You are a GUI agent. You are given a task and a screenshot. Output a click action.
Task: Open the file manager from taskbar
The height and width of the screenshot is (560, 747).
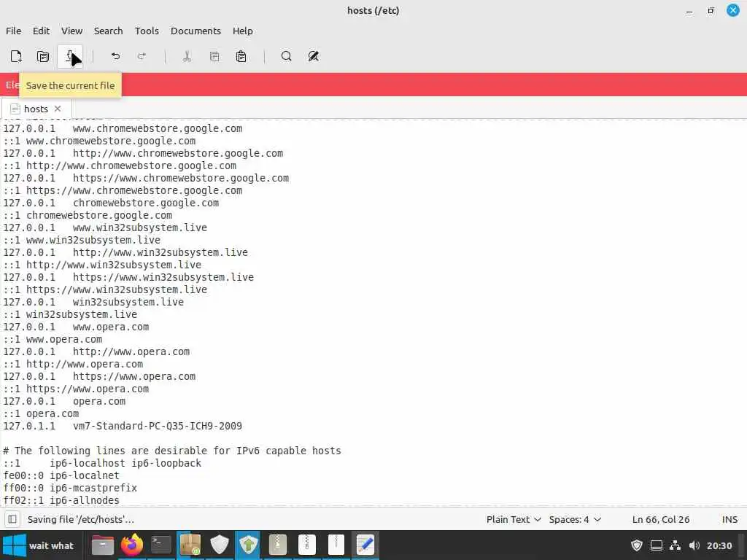[x=102, y=545]
